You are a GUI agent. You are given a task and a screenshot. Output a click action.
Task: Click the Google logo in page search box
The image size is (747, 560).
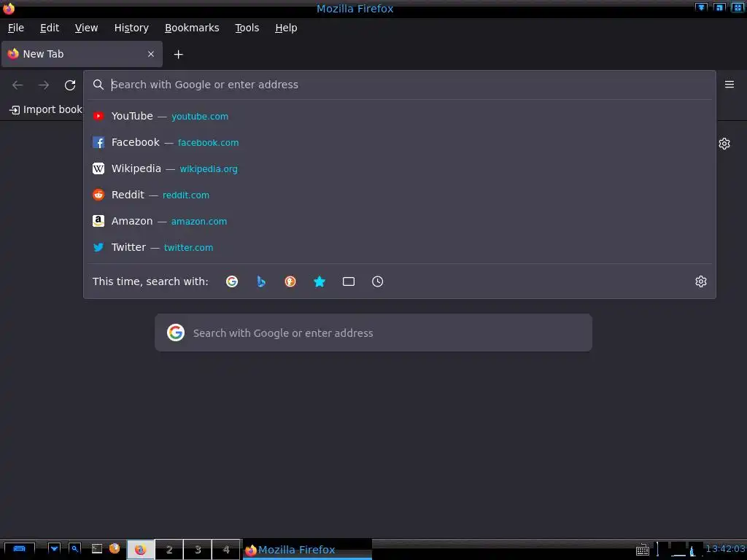tap(176, 332)
